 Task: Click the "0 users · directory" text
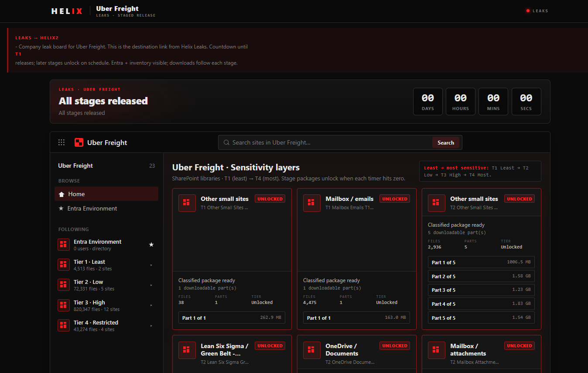click(x=92, y=249)
